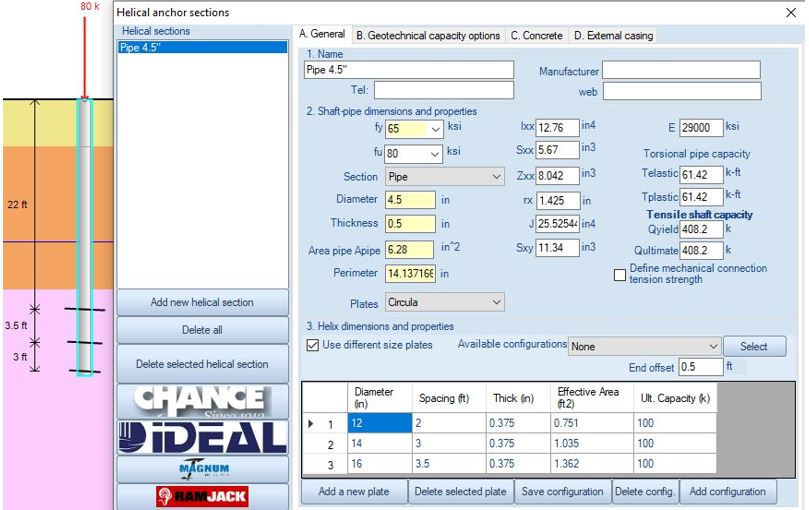Close the Helical anchor sections dialog
This screenshot has width=809, height=510.
(791, 12)
